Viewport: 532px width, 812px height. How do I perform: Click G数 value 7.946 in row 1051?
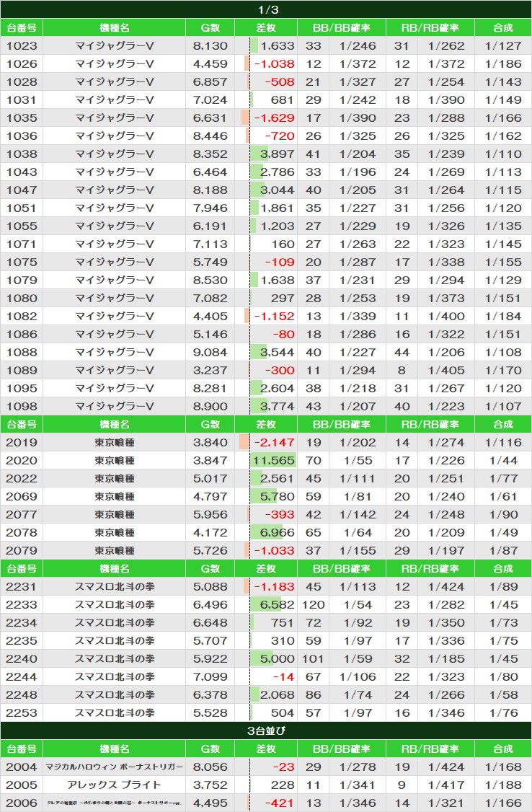[210, 208]
